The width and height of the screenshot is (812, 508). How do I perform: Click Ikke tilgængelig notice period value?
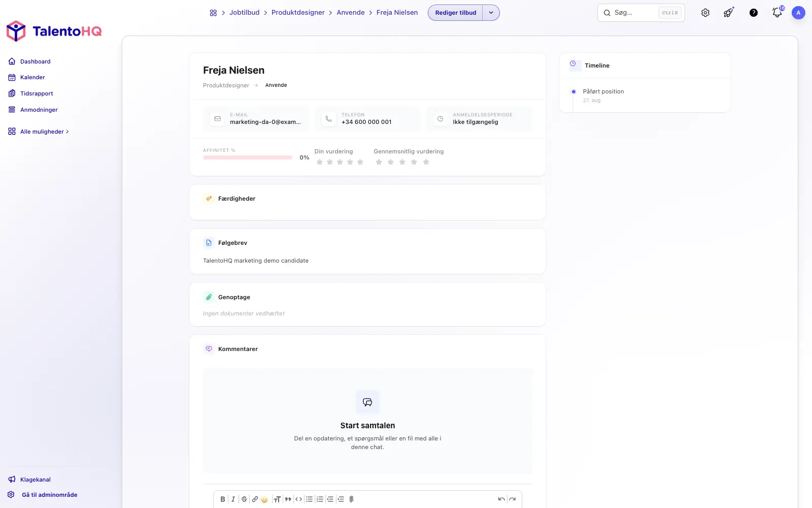pos(476,122)
